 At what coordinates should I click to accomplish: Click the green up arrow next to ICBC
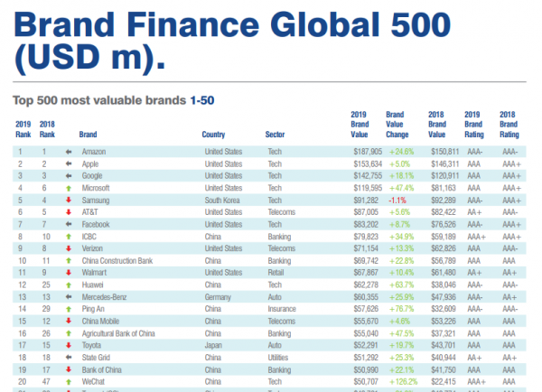(x=69, y=237)
